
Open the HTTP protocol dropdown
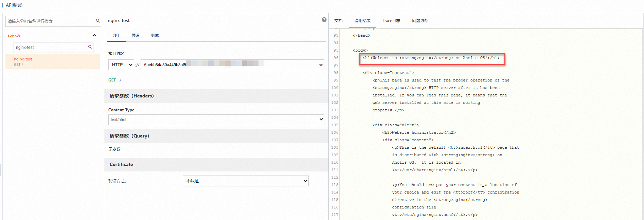(121, 65)
